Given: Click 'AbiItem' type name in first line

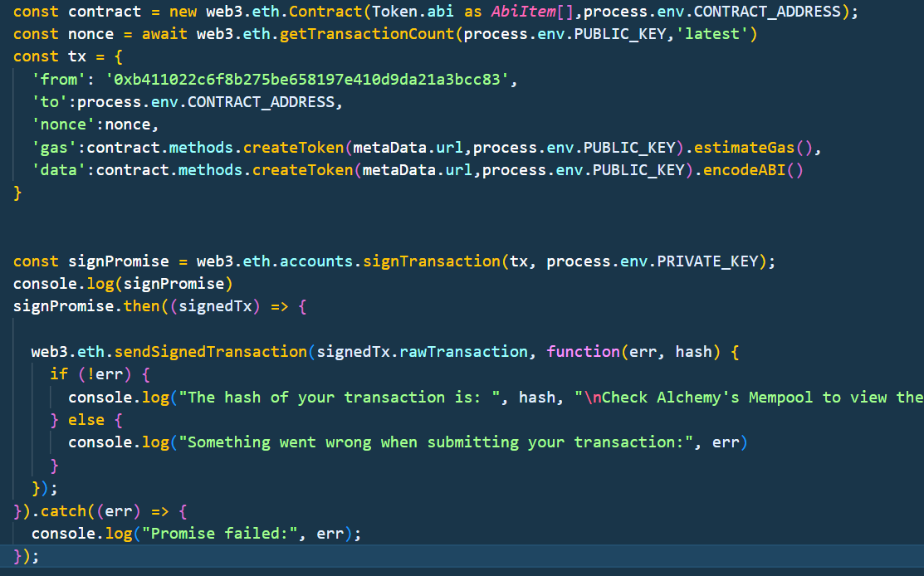Looking at the screenshot, I should (524, 11).
